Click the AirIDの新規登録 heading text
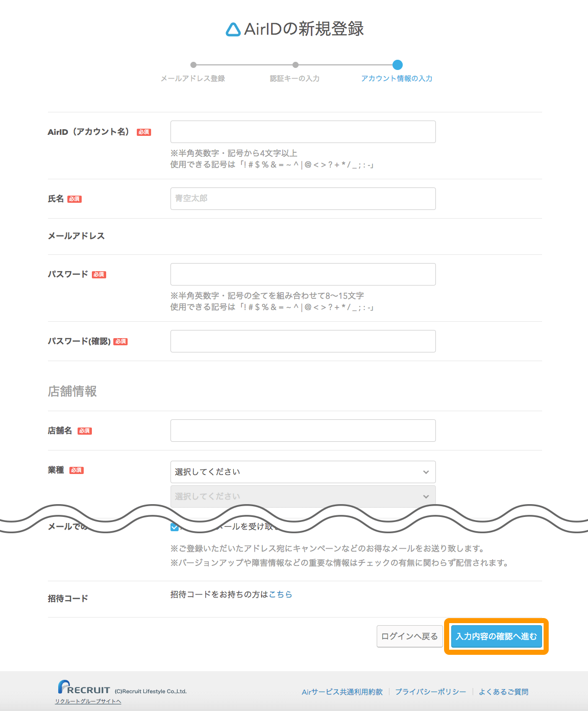This screenshot has width=588, height=711. [304, 29]
